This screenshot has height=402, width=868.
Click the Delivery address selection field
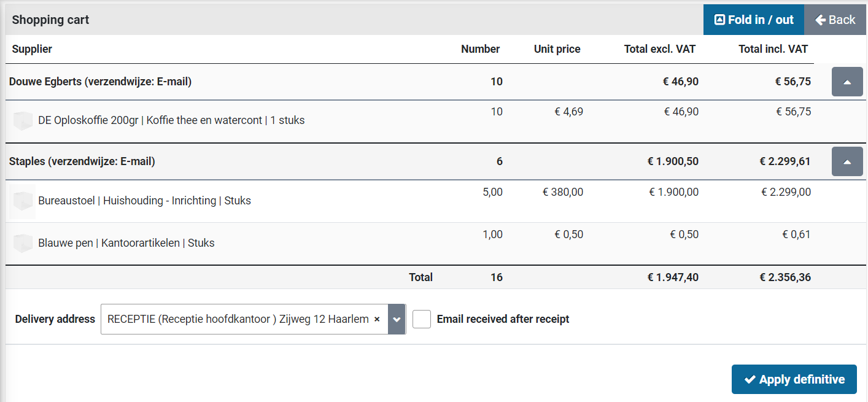[238, 319]
